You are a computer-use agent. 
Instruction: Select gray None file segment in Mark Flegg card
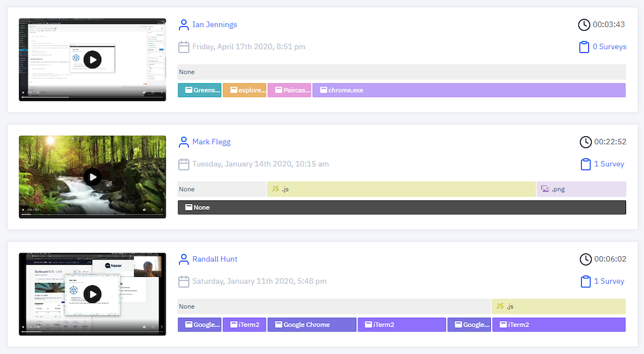pos(222,189)
